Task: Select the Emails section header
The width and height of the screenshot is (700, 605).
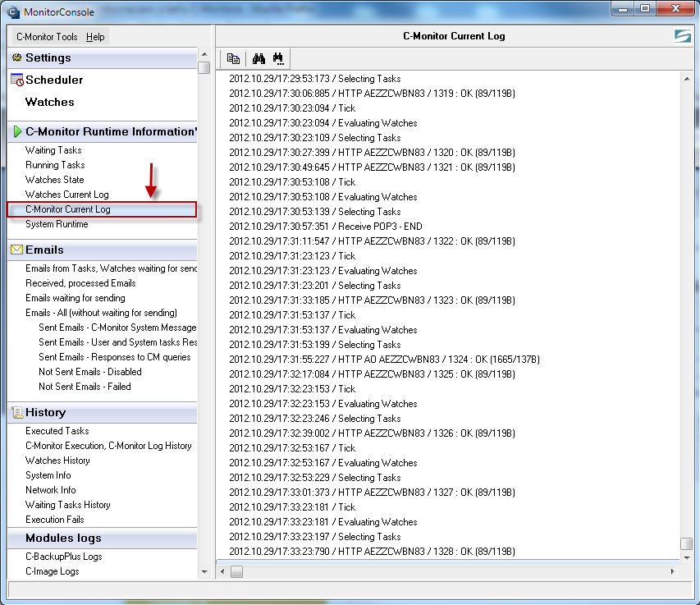Action: 103,250
